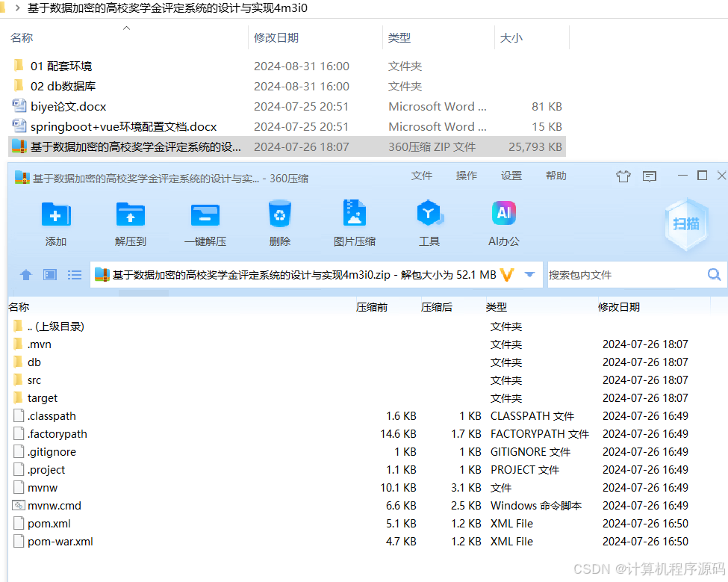Viewport: 728px width, 582px height.
Task: Switch to list view mode
Action: point(74,274)
